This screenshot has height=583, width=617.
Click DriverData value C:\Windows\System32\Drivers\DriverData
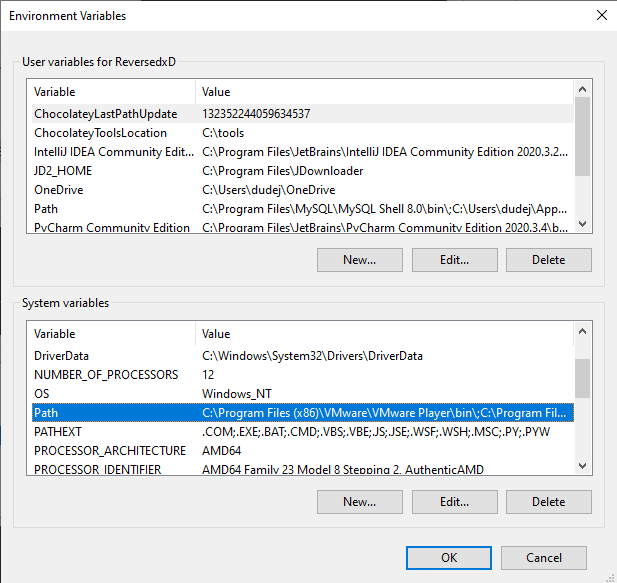(312, 356)
